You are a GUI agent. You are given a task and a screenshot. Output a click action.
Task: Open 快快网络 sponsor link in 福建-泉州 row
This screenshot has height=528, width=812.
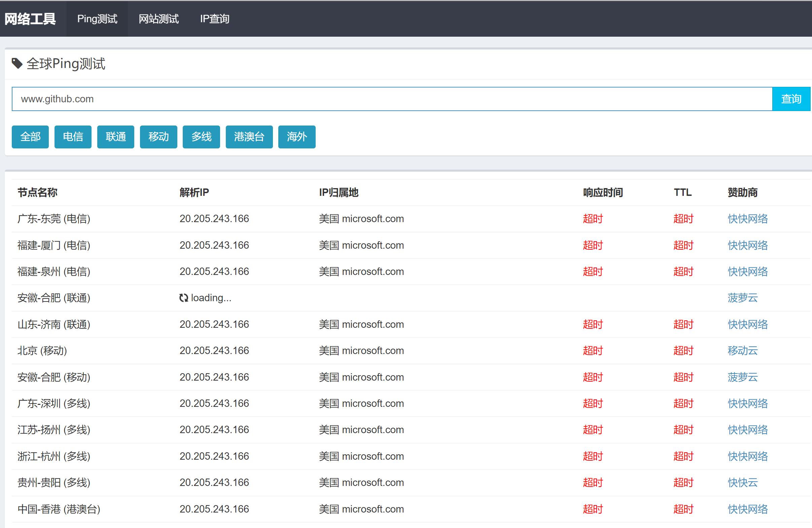coord(747,272)
